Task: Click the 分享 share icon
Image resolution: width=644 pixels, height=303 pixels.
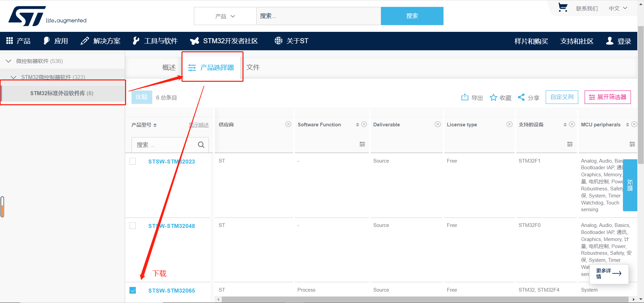Action: (x=521, y=97)
